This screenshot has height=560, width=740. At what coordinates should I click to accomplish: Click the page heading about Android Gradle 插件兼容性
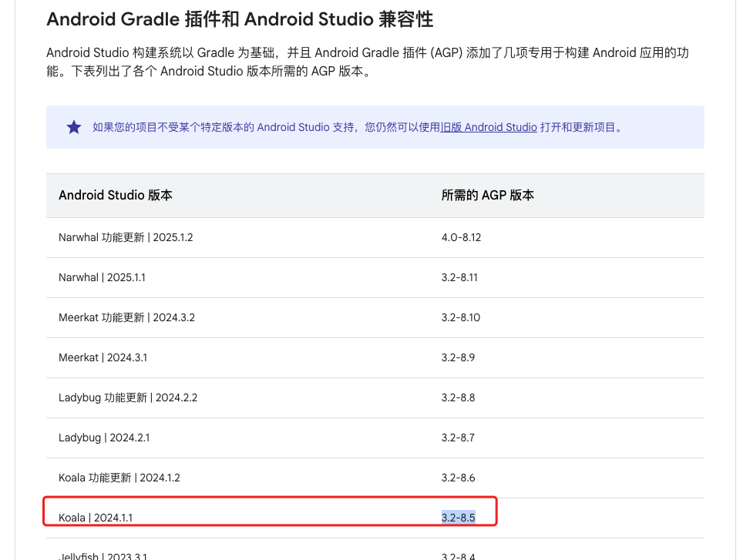click(x=240, y=19)
